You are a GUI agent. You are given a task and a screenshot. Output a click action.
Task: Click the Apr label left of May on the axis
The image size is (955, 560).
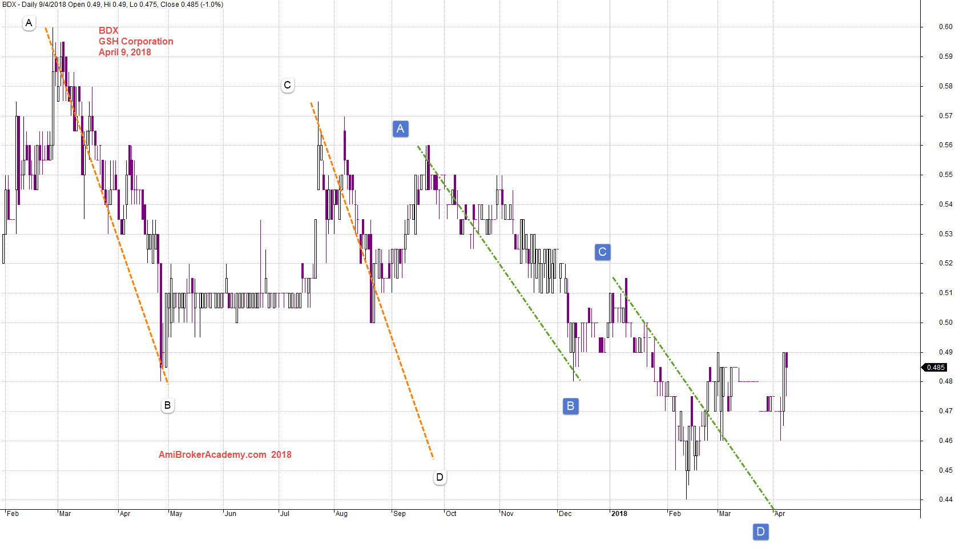click(125, 514)
